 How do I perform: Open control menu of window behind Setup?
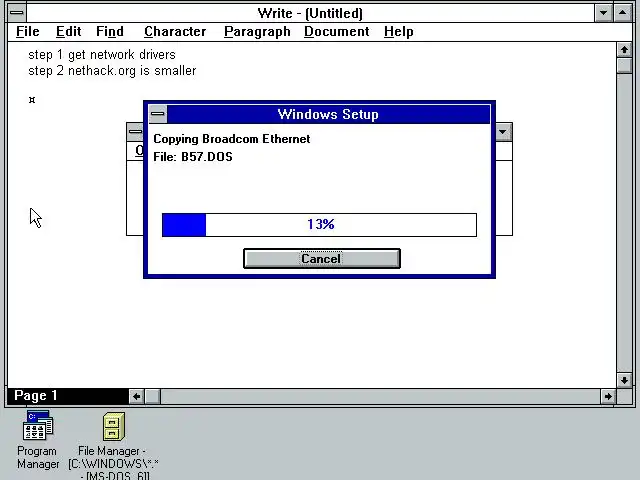135,132
